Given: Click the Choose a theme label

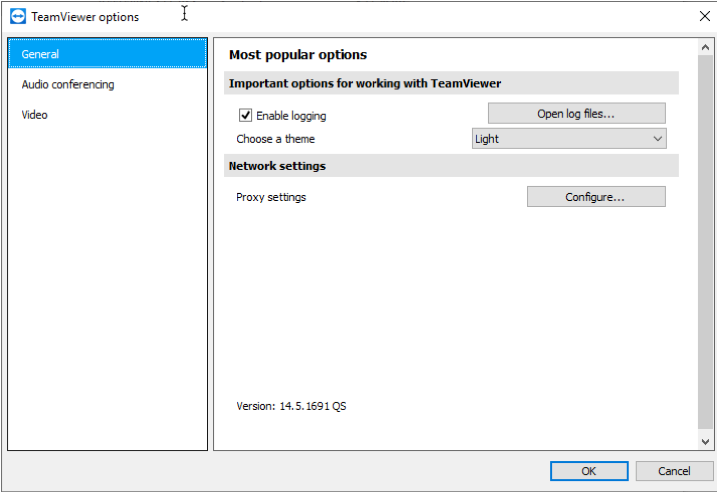Looking at the screenshot, I should coord(276,139).
